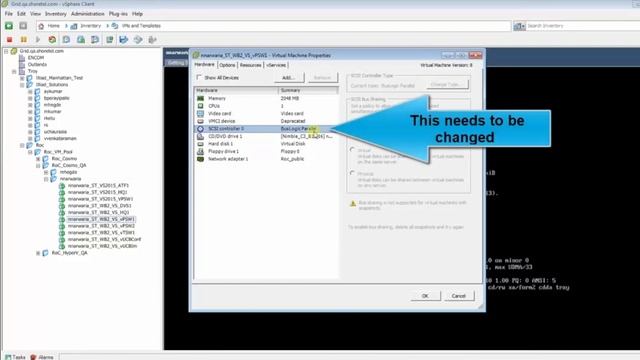Open the Inventory menu
This screenshot has width=640, height=360.
[x=56, y=14]
